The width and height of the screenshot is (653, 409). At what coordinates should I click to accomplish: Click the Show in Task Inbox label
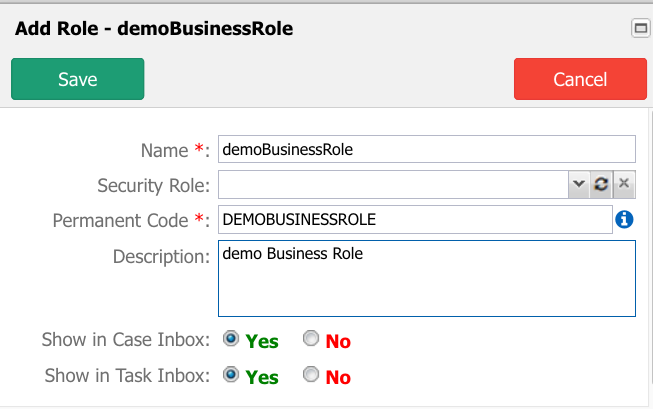click(127, 375)
